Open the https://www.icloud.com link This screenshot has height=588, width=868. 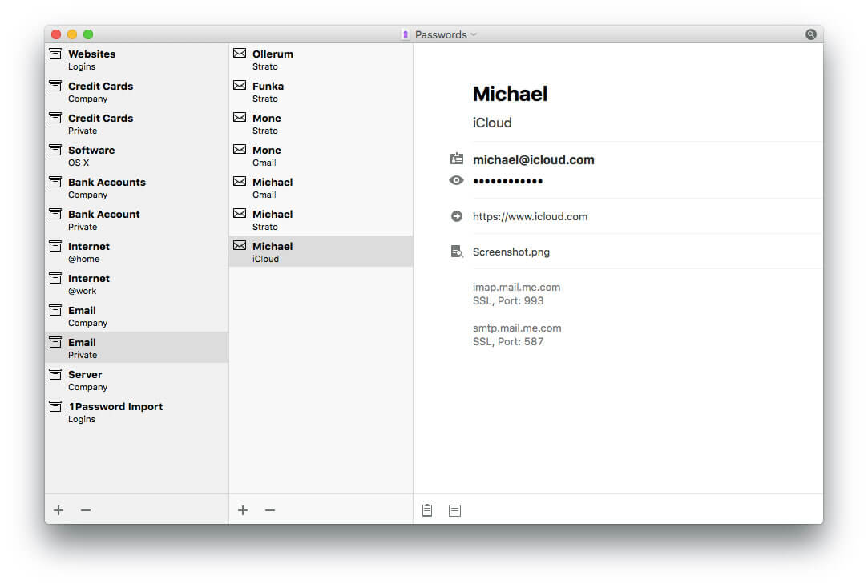(530, 217)
